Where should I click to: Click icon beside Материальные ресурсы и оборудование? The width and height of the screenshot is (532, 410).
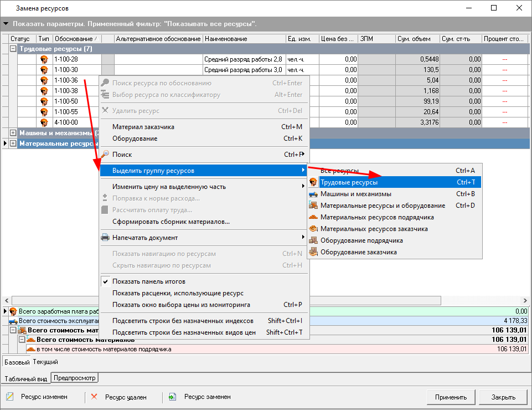[313, 206]
